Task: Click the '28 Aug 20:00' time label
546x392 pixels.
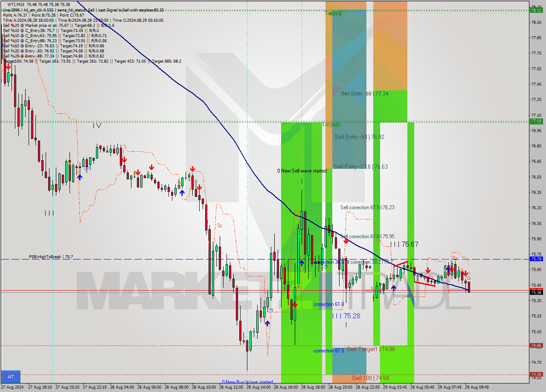Action: [x=340, y=387]
